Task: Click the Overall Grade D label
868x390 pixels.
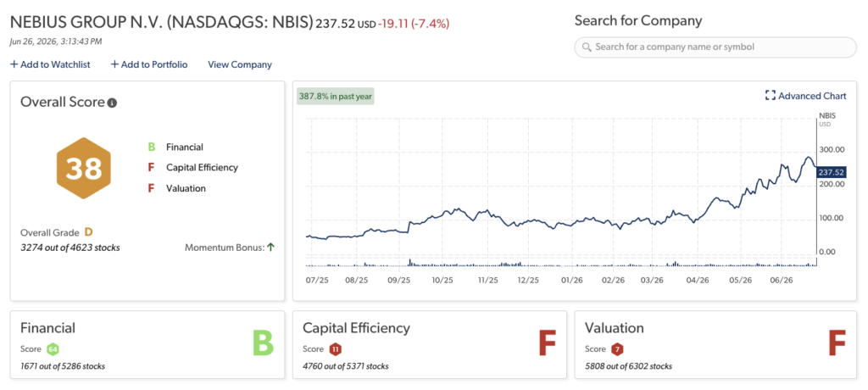Action: point(57,232)
